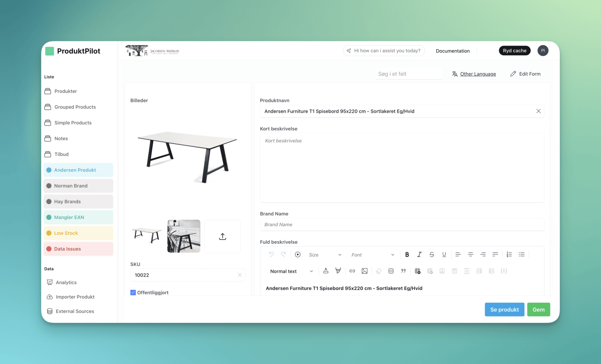The image size is (601, 364).
Task: Insert a numbered list
Action: pos(509,254)
